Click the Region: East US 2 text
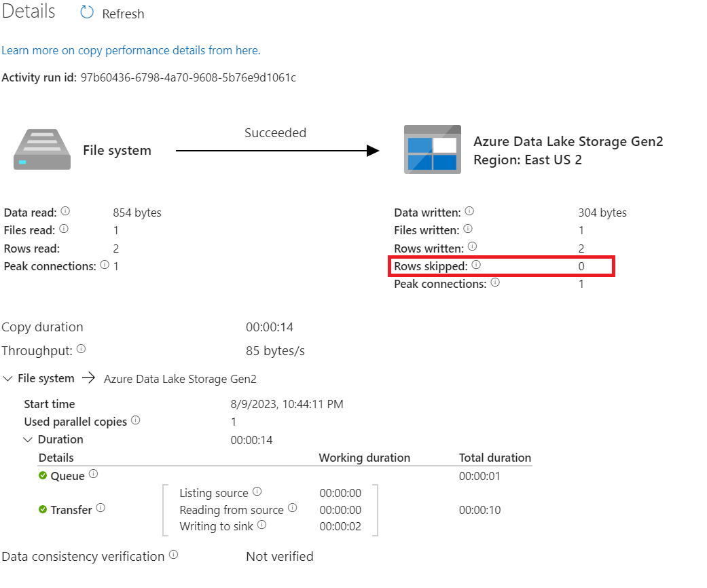707x588 pixels. click(x=528, y=160)
